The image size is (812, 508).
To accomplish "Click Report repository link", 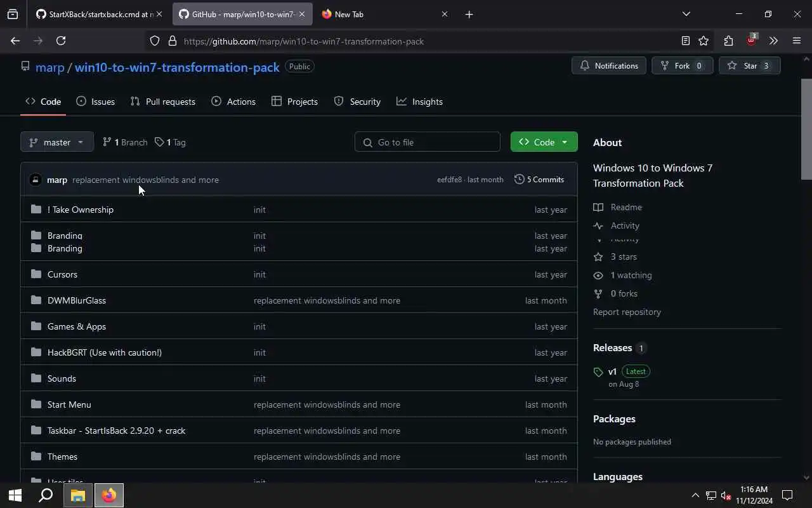I will click(627, 312).
